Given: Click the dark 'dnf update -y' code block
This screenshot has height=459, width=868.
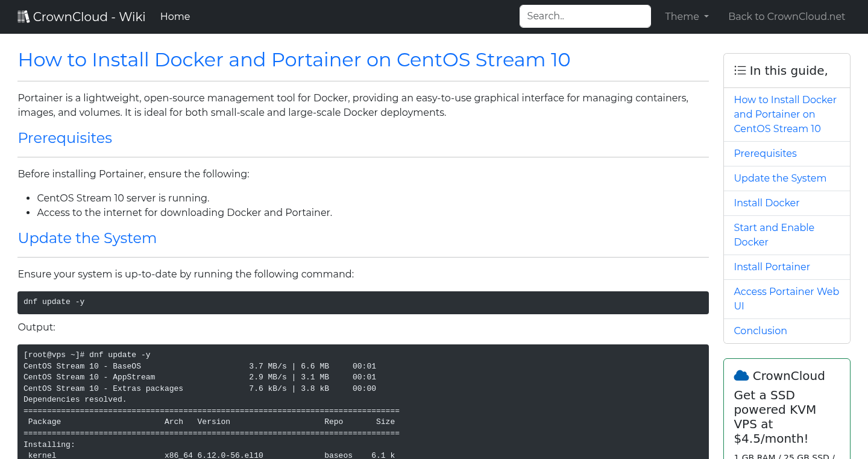Looking at the screenshot, I should pyautogui.click(x=362, y=302).
